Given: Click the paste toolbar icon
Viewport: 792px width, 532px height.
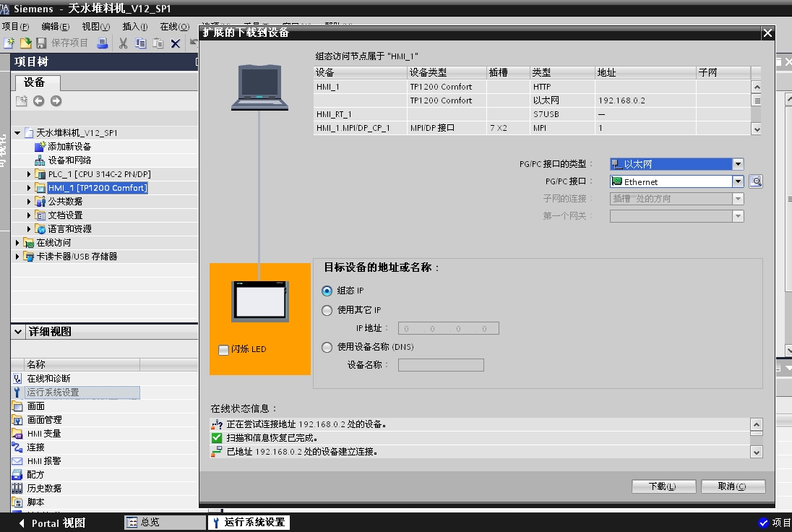Looking at the screenshot, I should tap(158, 43).
